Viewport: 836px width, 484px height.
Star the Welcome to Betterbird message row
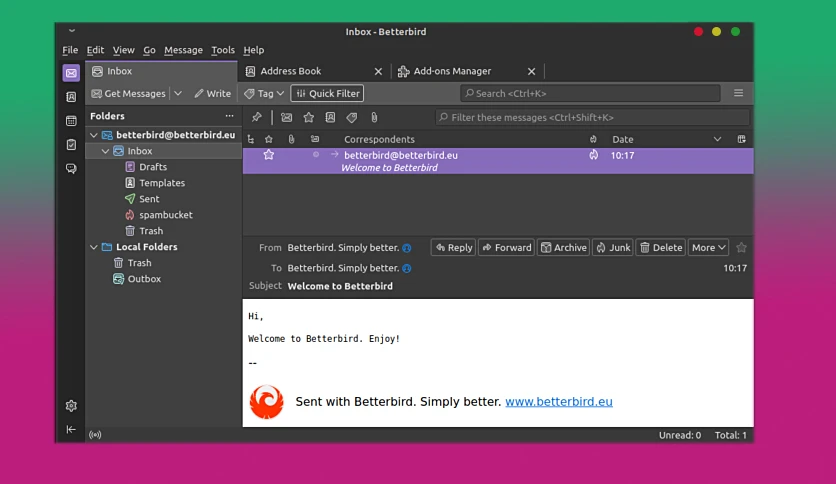269,155
